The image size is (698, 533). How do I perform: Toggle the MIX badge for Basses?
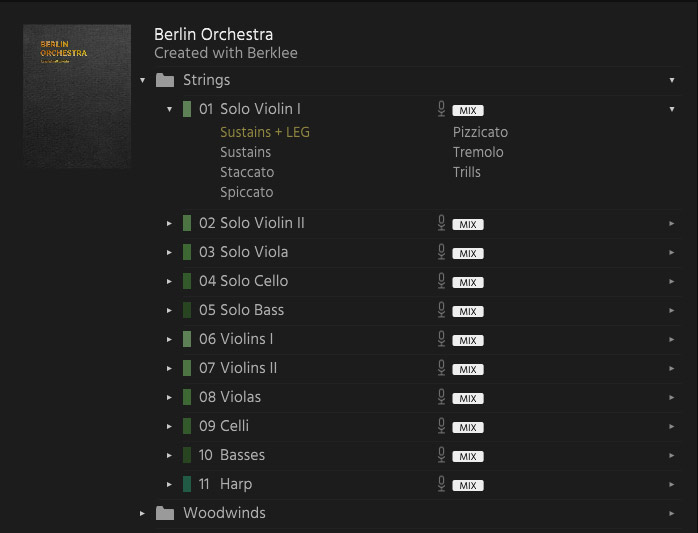coord(467,457)
